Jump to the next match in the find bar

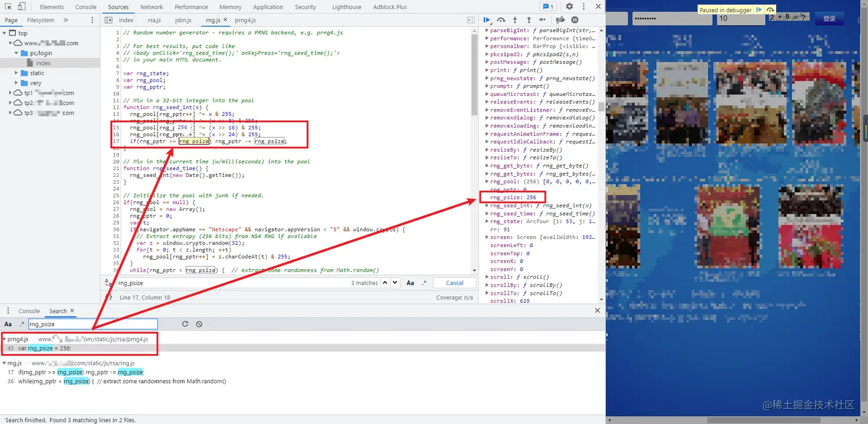396,283
